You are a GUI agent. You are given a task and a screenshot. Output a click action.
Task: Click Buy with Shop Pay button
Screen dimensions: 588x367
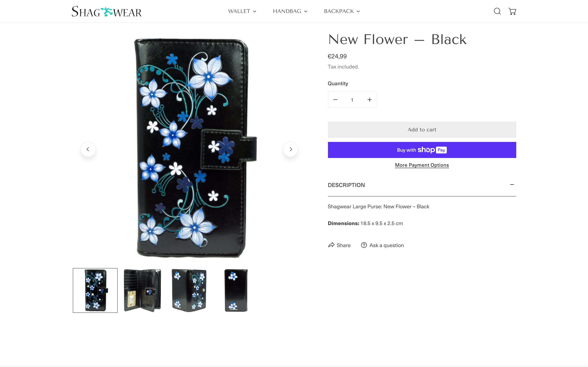coord(422,150)
